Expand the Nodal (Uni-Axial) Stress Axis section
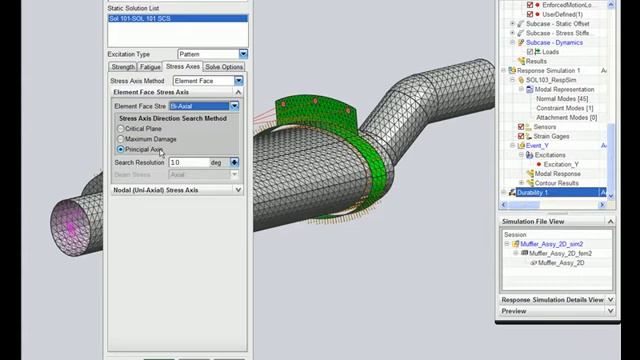This screenshot has height=360, width=640. (238, 190)
